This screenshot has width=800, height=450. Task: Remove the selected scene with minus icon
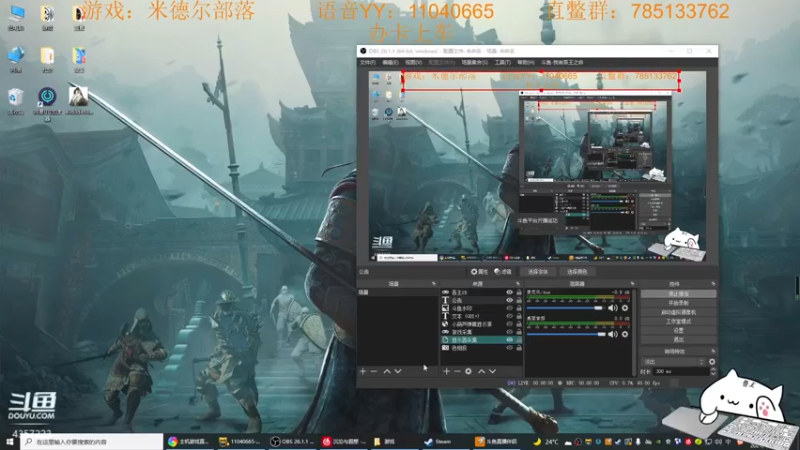coord(374,371)
